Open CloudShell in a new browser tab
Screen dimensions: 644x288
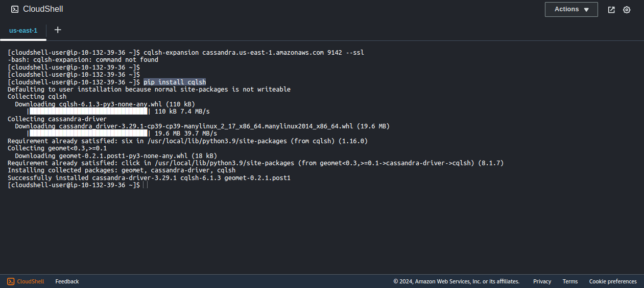(x=611, y=10)
